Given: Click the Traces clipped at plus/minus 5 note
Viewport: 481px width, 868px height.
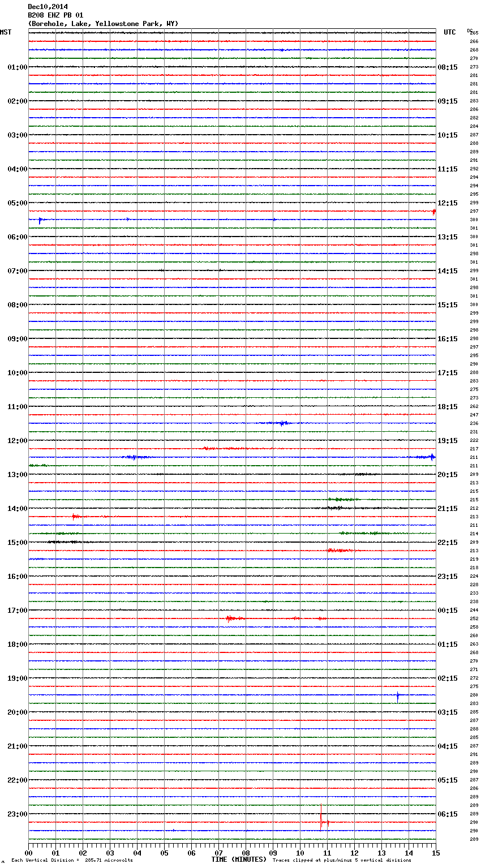Looking at the screenshot, I should coord(342,861).
